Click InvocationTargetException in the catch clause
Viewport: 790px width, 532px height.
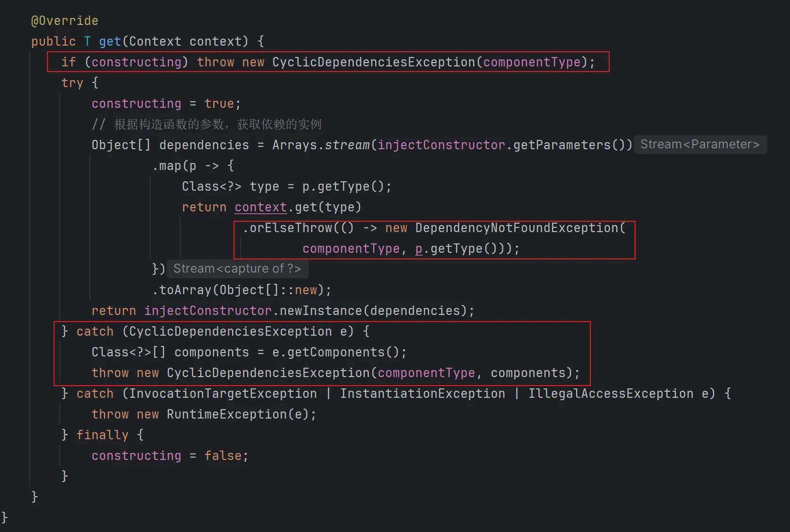coord(223,394)
